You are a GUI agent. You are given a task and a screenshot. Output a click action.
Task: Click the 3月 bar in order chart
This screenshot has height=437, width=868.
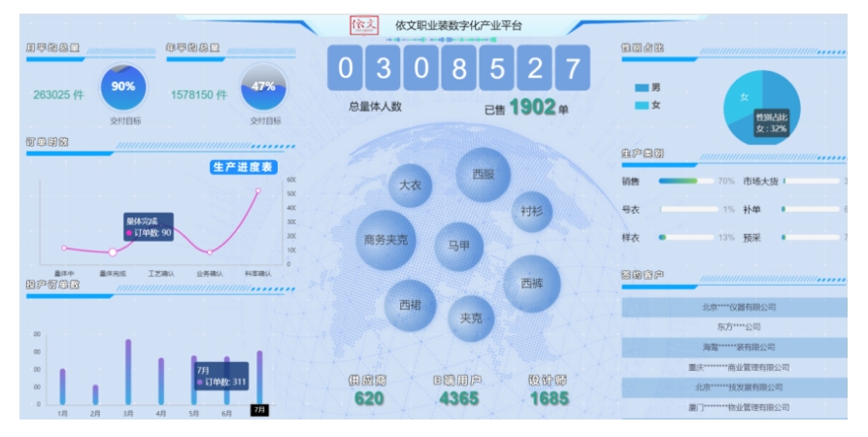point(128,371)
